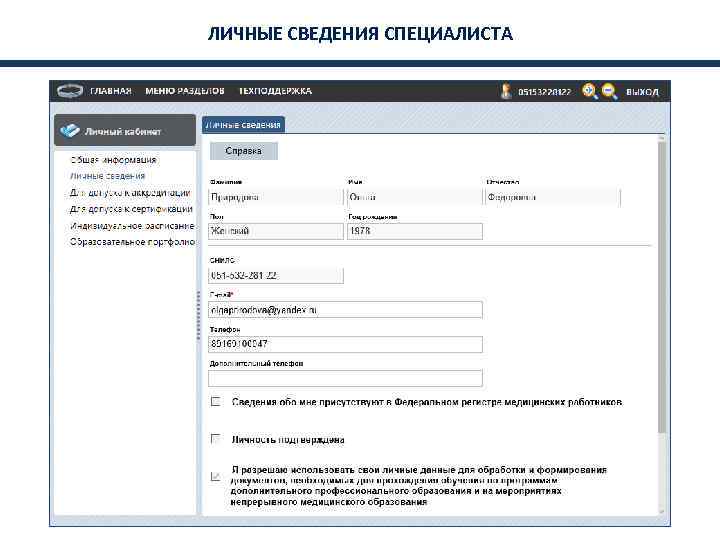The height and width of the screenshot is (540, 720).
Task: Click the Личный кабинет checkmark icon
Action: 70,131
